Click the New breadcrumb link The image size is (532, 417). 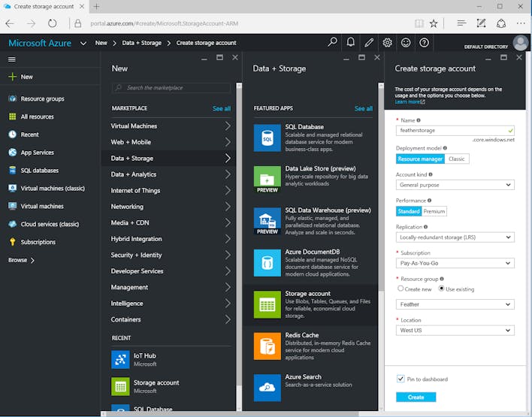[101, 43]
